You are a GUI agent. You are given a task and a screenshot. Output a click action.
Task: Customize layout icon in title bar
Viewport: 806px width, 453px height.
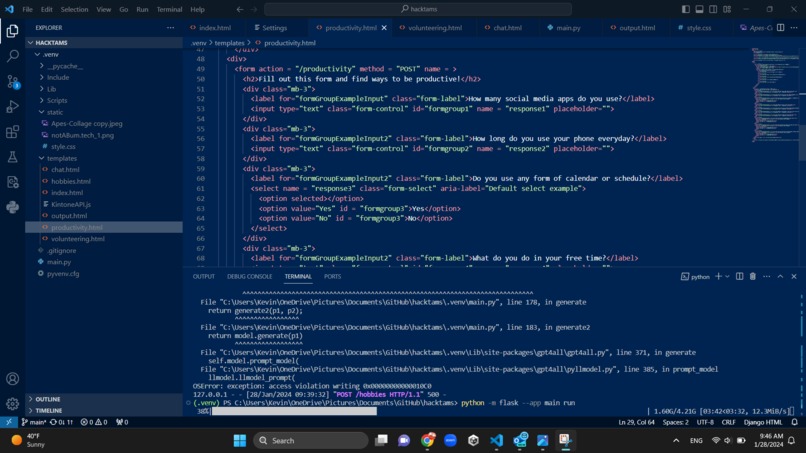727,9
